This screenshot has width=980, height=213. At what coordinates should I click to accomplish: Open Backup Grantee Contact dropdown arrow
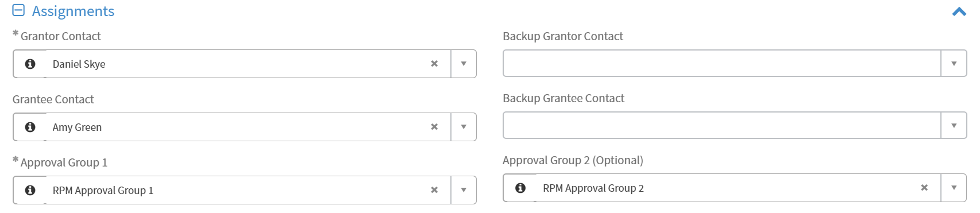tap(954, 125)
